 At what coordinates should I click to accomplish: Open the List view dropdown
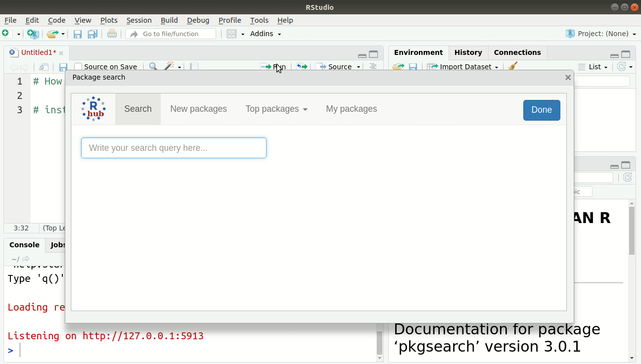(593, 67)
